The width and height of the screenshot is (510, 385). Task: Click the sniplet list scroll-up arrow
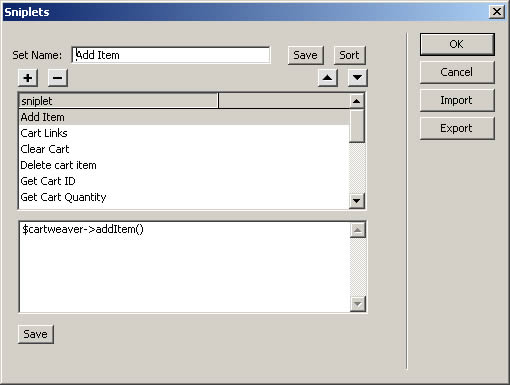356,101
